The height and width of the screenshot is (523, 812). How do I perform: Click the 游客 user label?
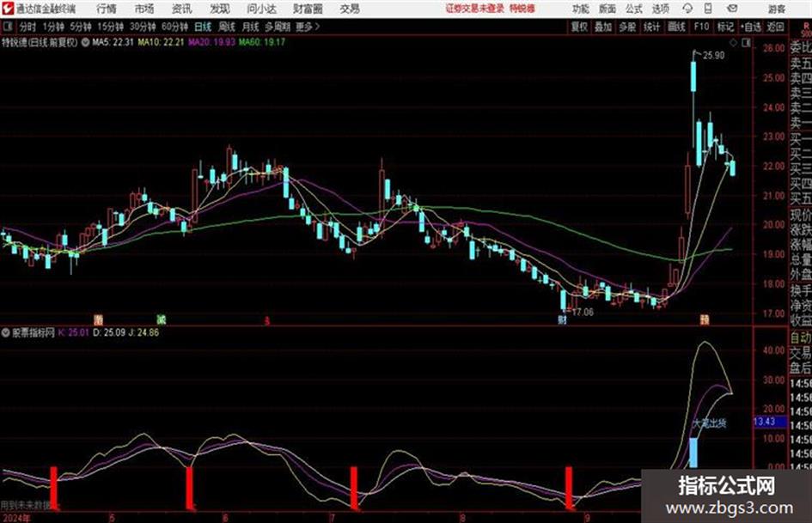click(x=777, y=9)
